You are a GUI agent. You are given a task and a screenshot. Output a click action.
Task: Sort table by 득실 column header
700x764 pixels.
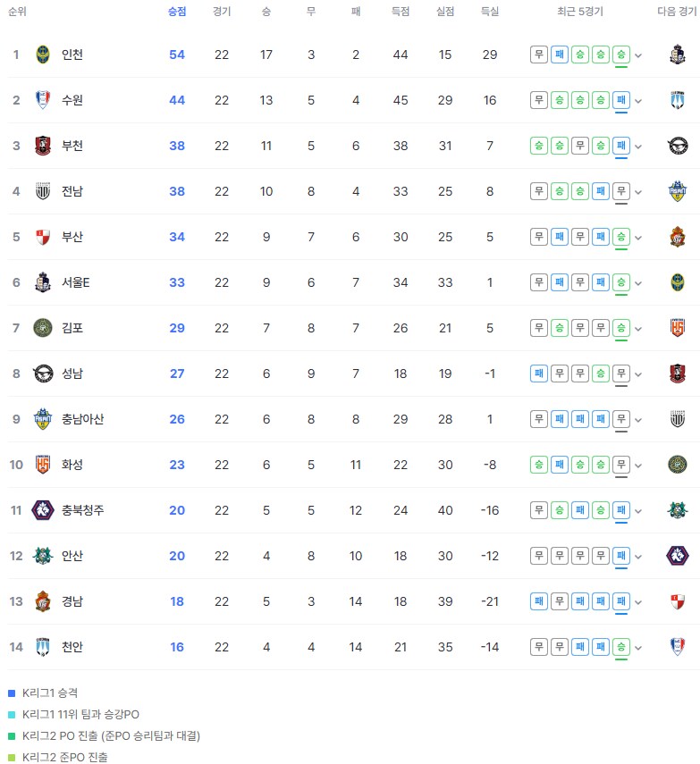tap(490, 12)
